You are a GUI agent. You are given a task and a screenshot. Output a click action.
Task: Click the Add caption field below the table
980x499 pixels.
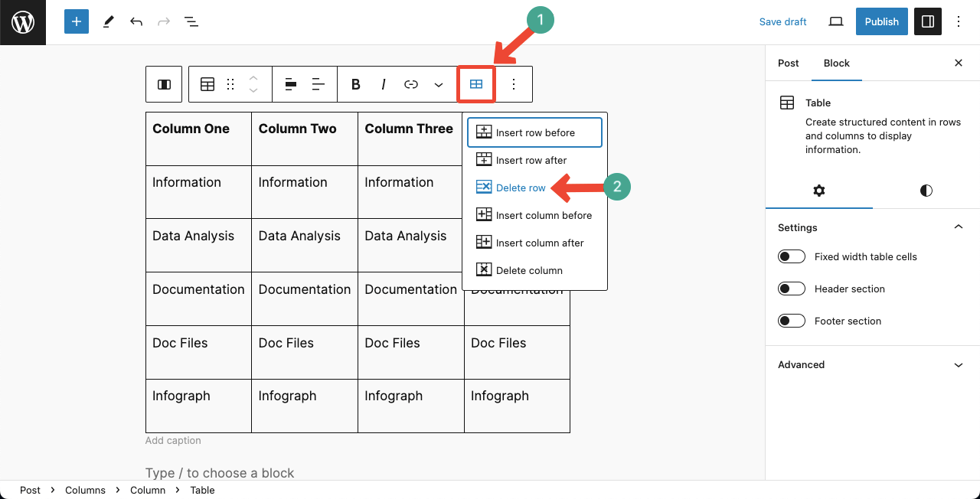pyautogui.click(x=173, y=440)
